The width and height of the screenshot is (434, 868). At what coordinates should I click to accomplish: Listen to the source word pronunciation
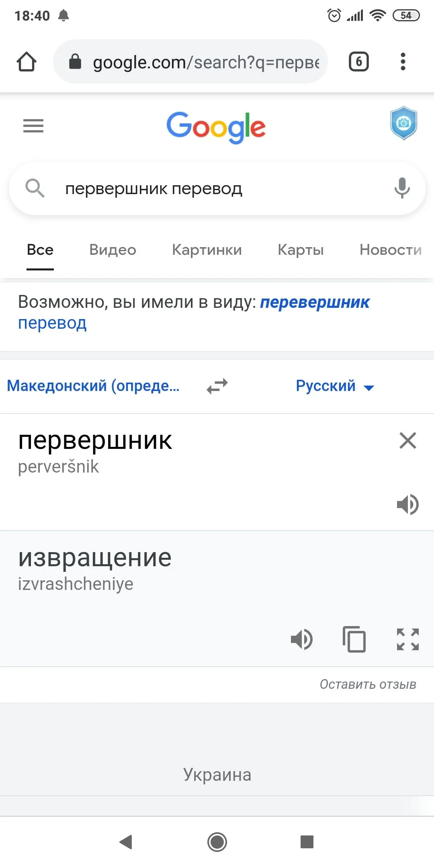pyautogui.click(x=407, y=504)
